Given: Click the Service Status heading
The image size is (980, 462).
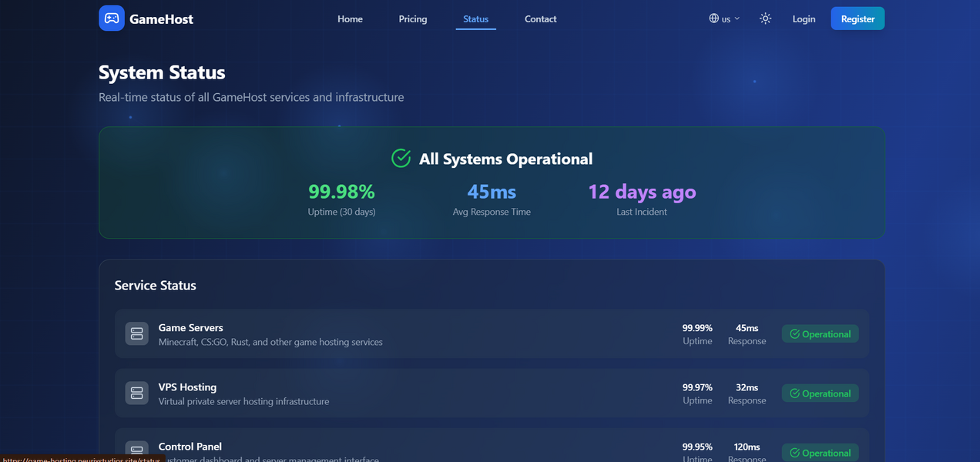Looking at the screenshot, I should [156, 286].
